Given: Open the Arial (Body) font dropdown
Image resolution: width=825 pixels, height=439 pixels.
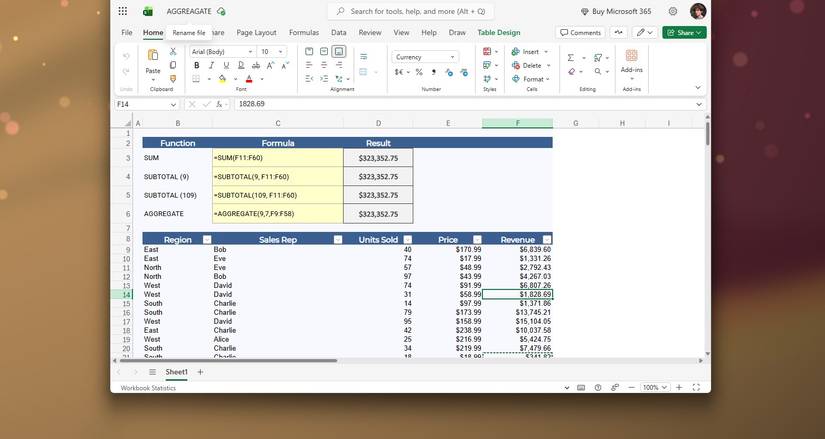Looking at the screenshot, I should 250,52.
